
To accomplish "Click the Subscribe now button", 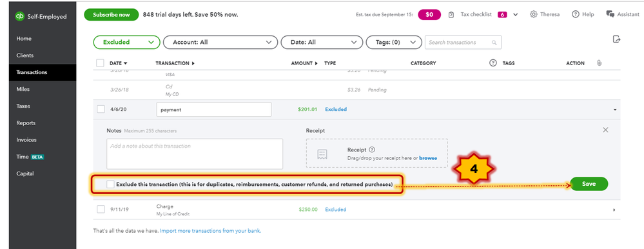I will pyautogui.click(x=112, y=15).
